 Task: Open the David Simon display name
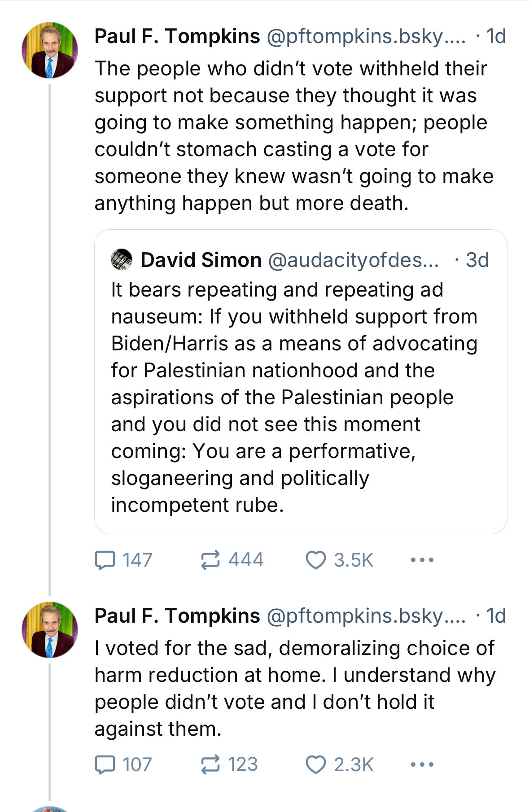click(x=201, y=260)
